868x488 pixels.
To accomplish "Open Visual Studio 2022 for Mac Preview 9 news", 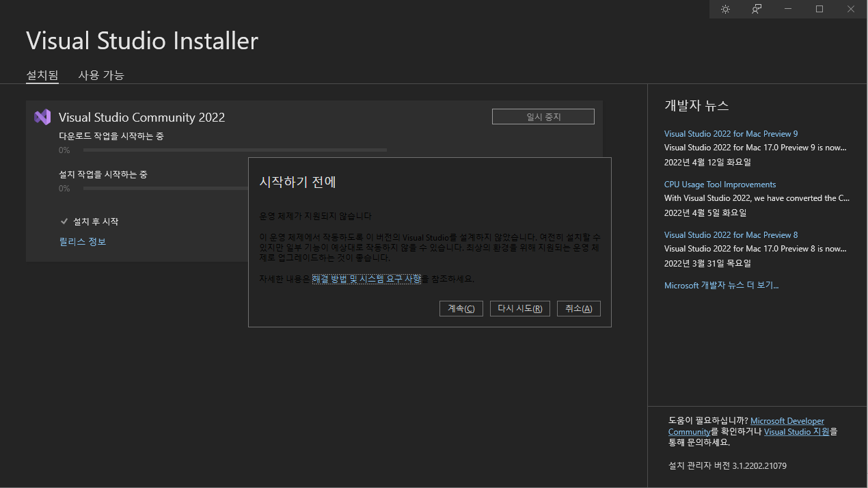I will point(731,134).
